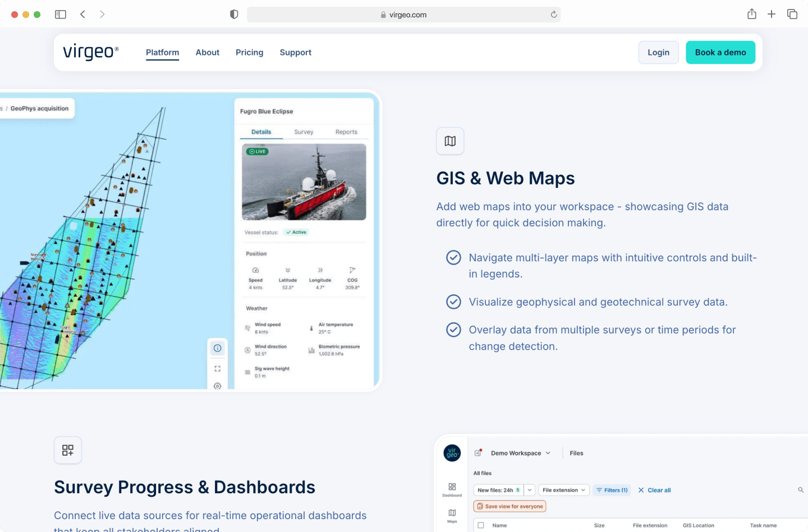Open Maps in the files app sidebar
The height and width of the screenshot is (532, 808).
(452, 515)
